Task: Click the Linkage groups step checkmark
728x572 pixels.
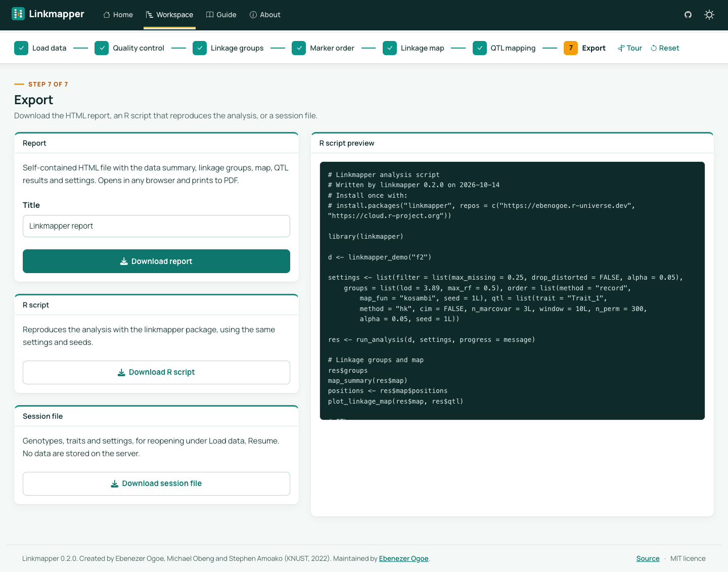Action: tap(200, 48)
